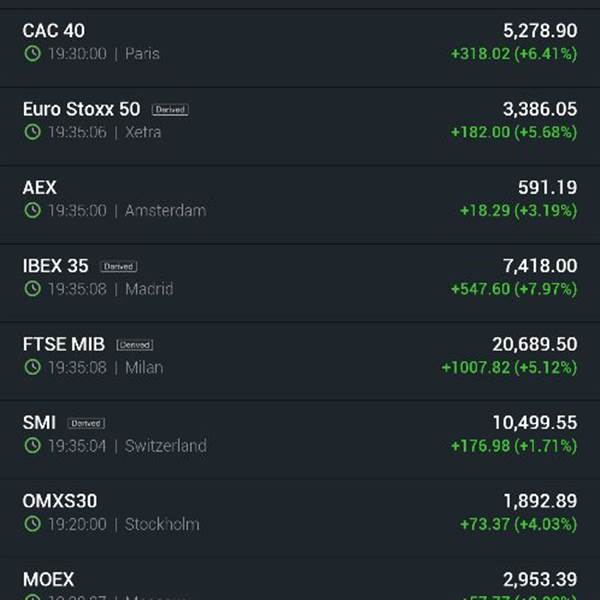
Task: Tap the clock icon next to Madrid
Action: click(x=33, y=289)
